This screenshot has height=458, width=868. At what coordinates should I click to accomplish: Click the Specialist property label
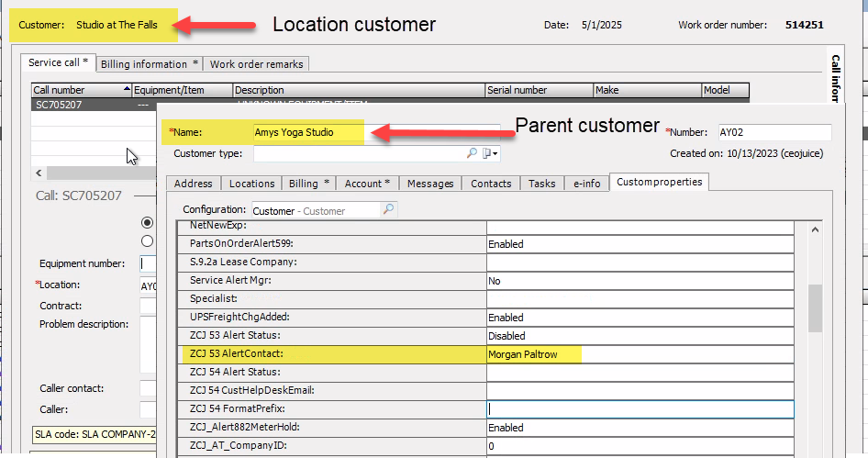click(x=214, y=298)
